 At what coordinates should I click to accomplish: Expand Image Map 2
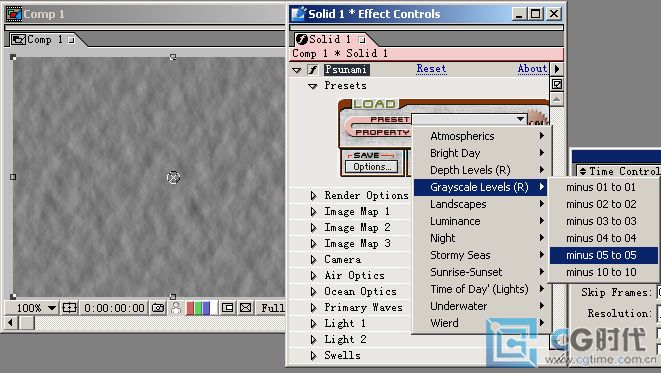[x=313, y=228]
